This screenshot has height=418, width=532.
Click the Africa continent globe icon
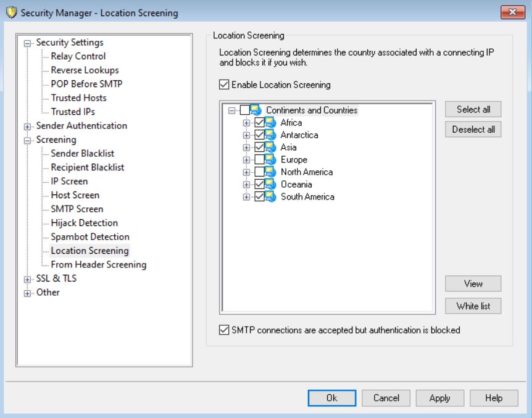270,123
